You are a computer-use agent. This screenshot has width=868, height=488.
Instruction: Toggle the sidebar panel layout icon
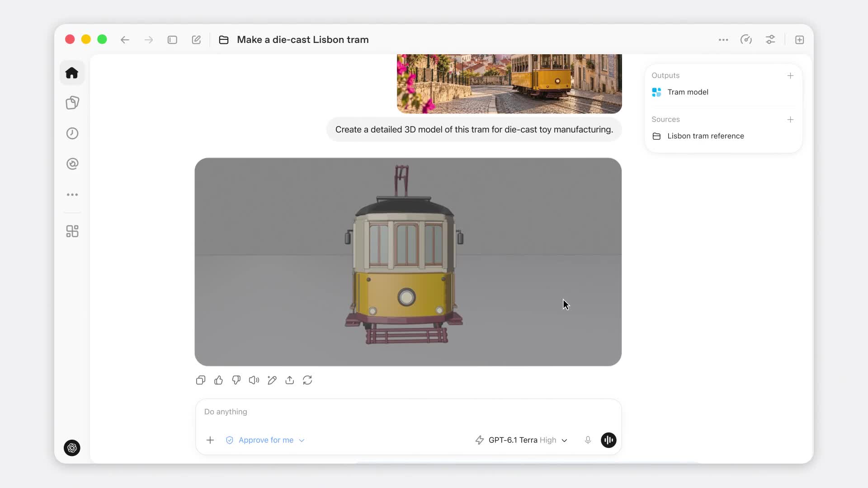(172, 40)
